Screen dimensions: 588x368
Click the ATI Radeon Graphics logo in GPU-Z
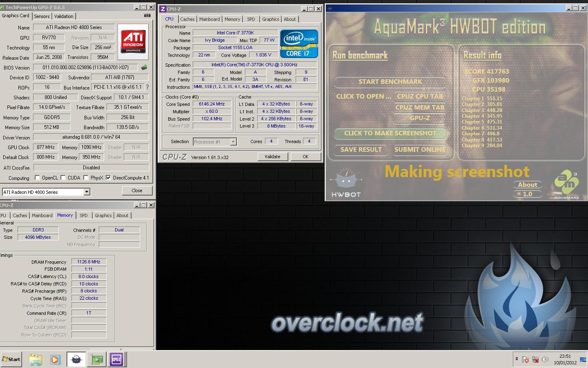[133, 41]
